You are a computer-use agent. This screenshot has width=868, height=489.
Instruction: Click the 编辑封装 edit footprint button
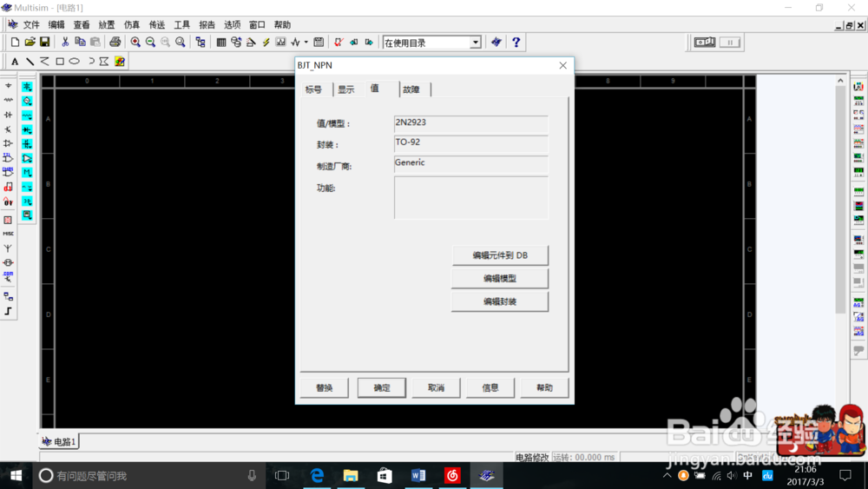click(500, 301)
